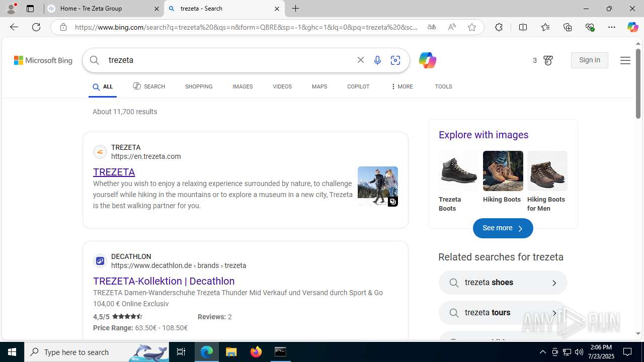Open the notification center icon
The height and width of the screenshot is (362, 644).
(628, 352)
